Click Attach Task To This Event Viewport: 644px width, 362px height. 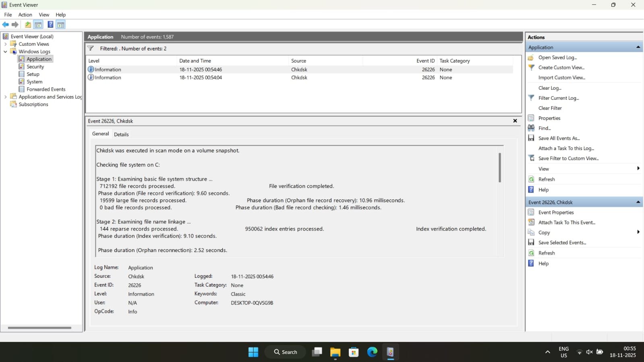point(567,222)
